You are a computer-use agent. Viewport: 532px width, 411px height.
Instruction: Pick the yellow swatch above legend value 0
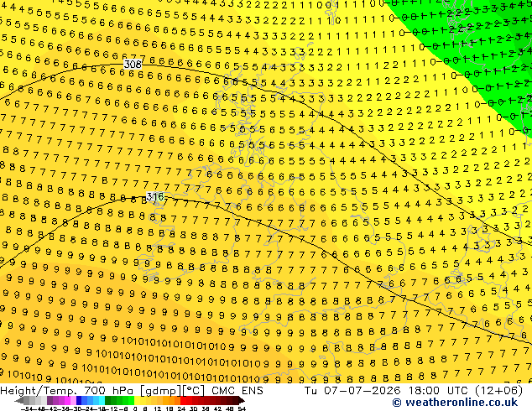point(137,401)
